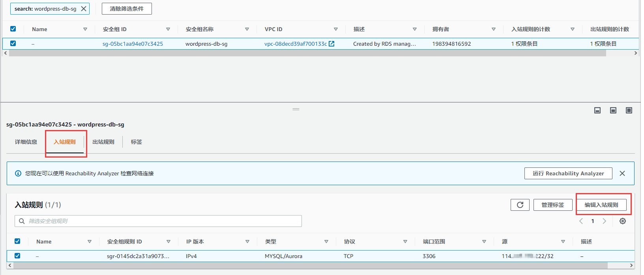Screen dimensions: 644x275
Task: Open VPC link external icon
Action: [x=331, y=44]
